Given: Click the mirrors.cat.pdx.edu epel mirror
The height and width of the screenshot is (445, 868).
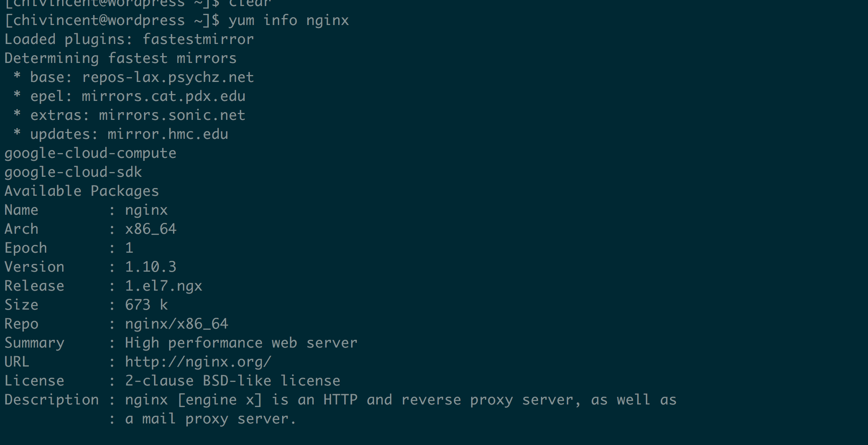Looking at the screenshot, I should pos(164,96).
